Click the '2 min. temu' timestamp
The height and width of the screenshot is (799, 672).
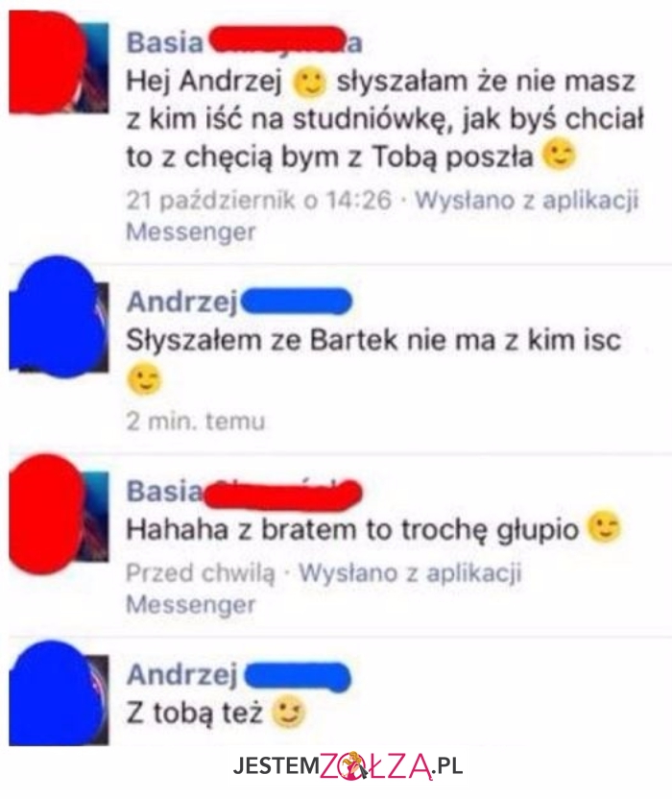click(x=196, y=422)
